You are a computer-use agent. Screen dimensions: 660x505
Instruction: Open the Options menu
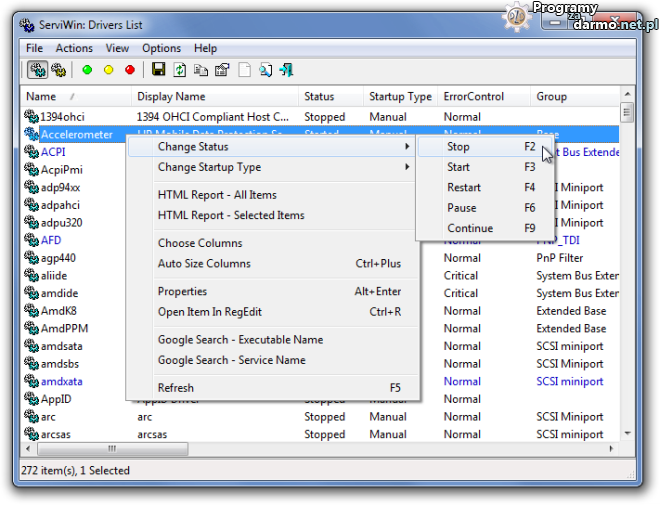click(161, 48)
